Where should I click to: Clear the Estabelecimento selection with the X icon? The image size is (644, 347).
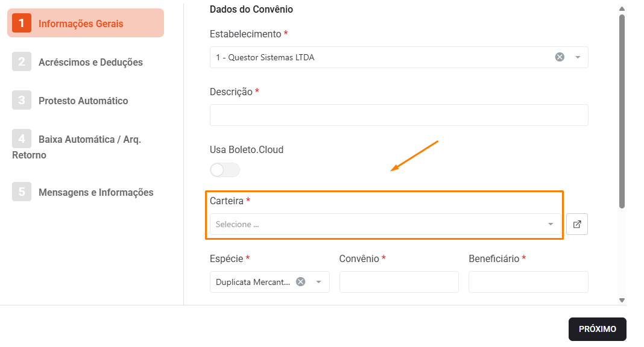coord(560,57)
